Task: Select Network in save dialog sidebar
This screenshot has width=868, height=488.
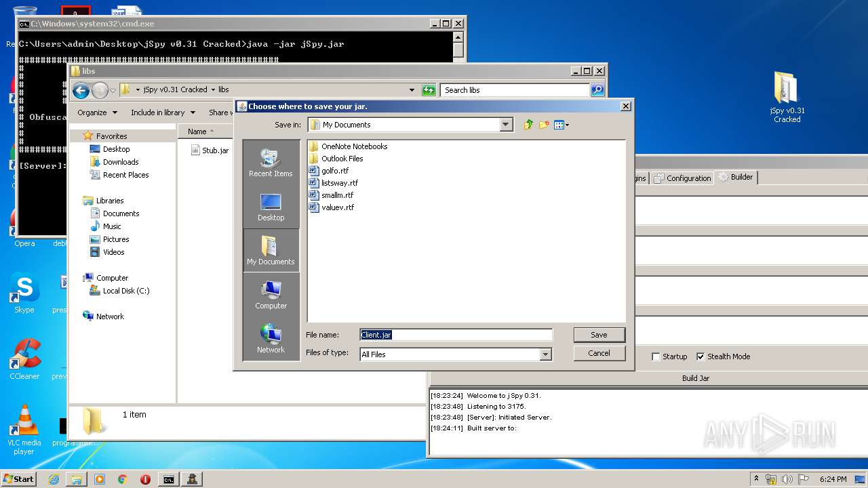Action: 271,339
